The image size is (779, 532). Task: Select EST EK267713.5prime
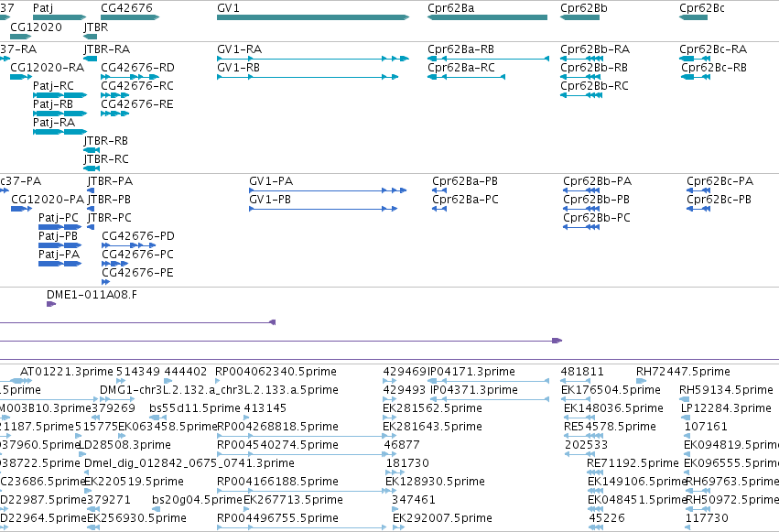246,509
